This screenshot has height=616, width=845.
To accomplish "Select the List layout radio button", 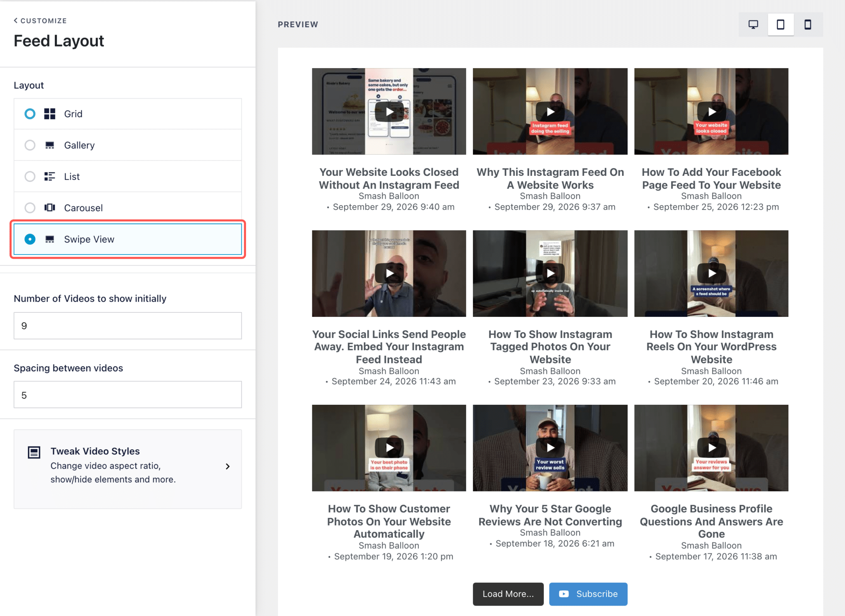I will click(30, 177).
